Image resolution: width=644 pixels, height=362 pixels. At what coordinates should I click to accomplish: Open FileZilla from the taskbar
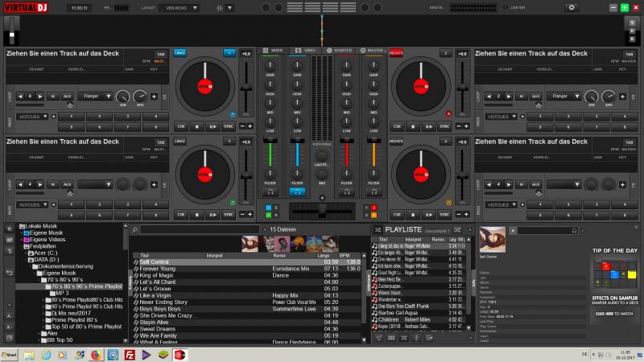click(130, 355)
